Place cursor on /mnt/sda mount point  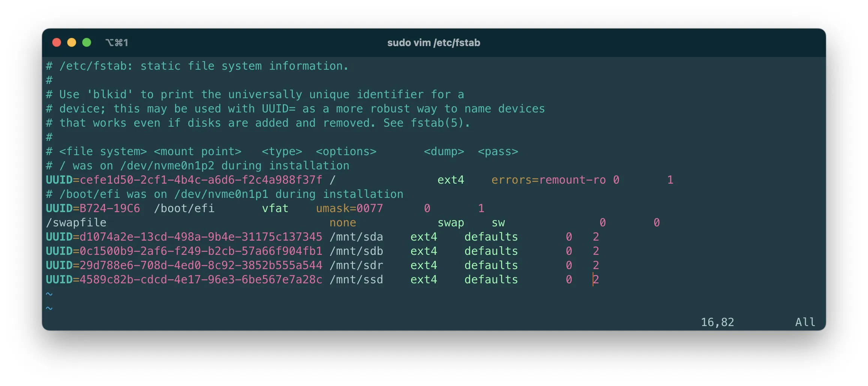[x=356, y=237]
